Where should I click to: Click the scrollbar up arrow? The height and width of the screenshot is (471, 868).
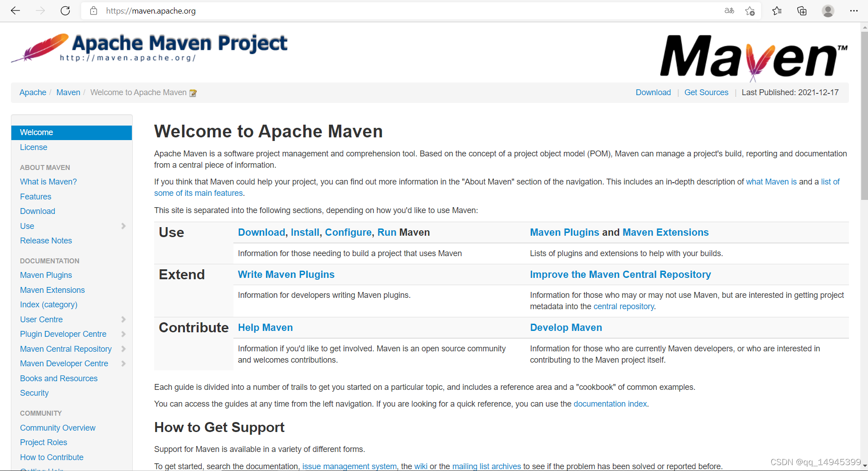pos(864,27)
